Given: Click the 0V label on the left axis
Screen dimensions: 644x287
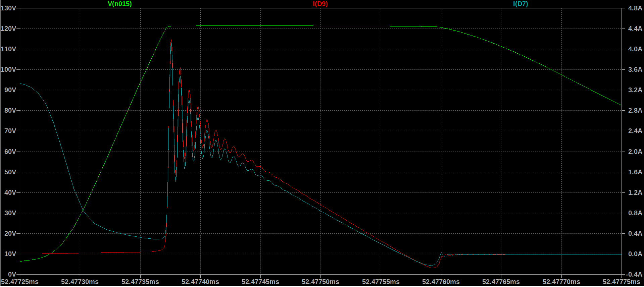Looking at the screenshot, I should coord(12,275).
